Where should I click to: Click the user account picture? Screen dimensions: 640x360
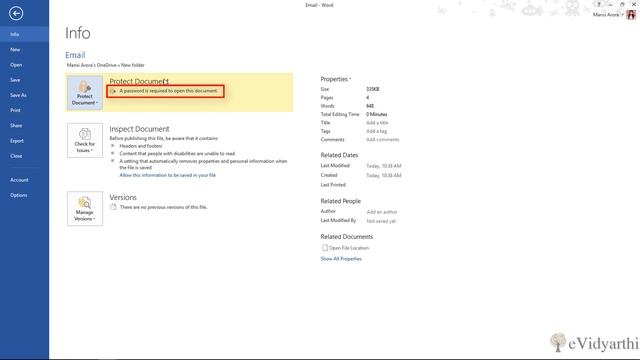click(631, 15)
